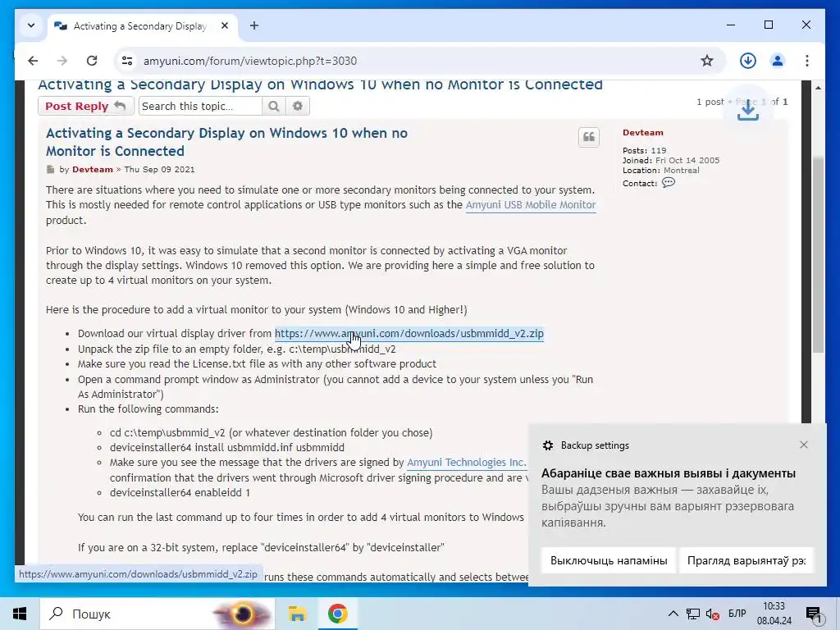Close the Activating a Secondary Display tab

point(225,25)
